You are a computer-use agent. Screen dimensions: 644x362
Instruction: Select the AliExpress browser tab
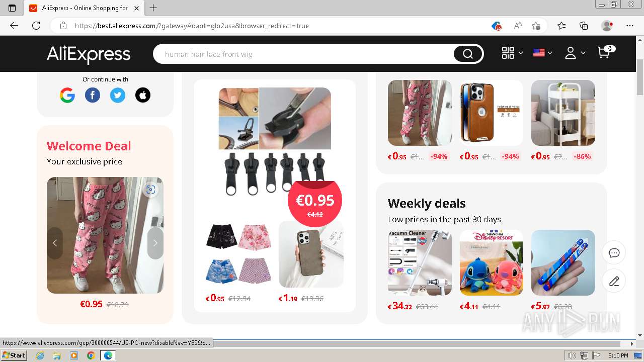pos(84,8)
